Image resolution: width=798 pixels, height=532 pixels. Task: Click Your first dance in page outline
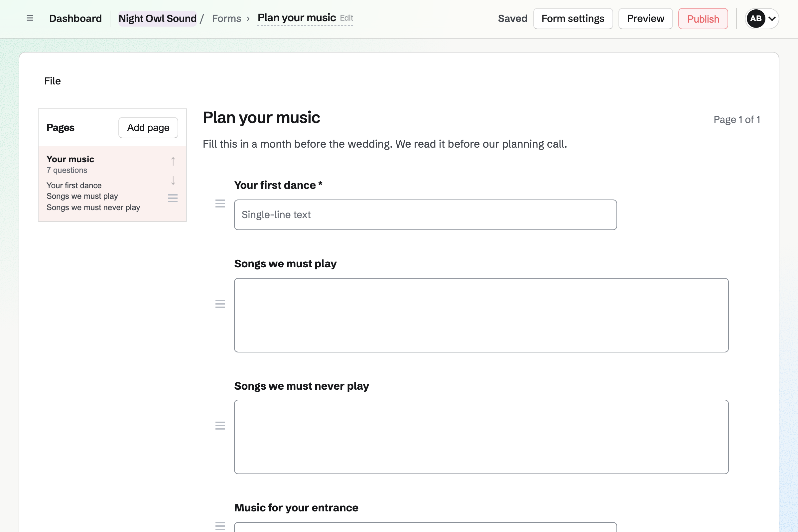(74, 186)
